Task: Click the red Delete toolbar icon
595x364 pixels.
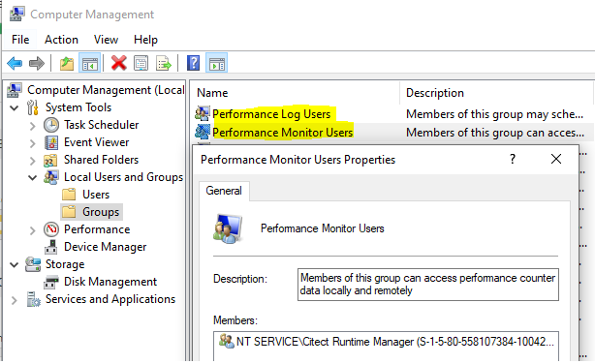Action: (119, 63)
